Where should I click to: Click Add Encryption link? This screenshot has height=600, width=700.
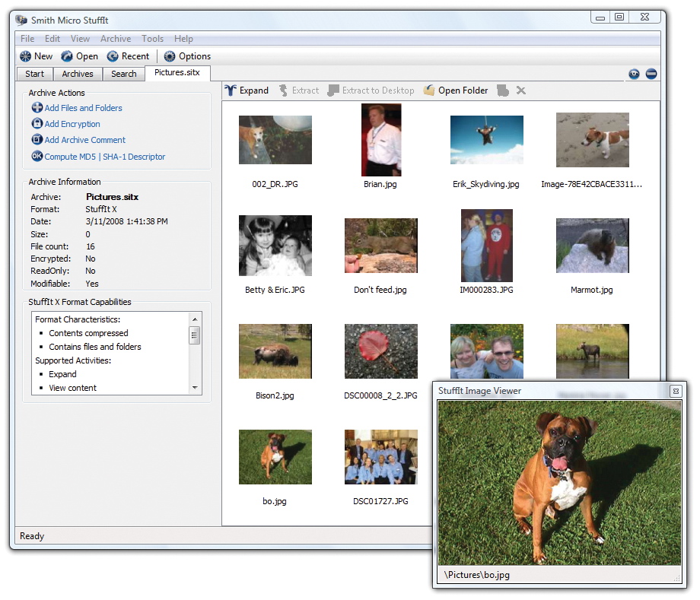click(72, 124)
